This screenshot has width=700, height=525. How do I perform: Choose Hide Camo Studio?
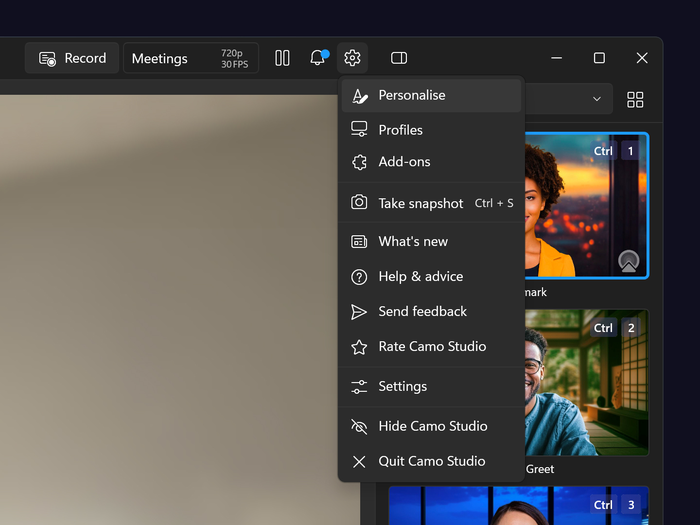tap(431, 426)
